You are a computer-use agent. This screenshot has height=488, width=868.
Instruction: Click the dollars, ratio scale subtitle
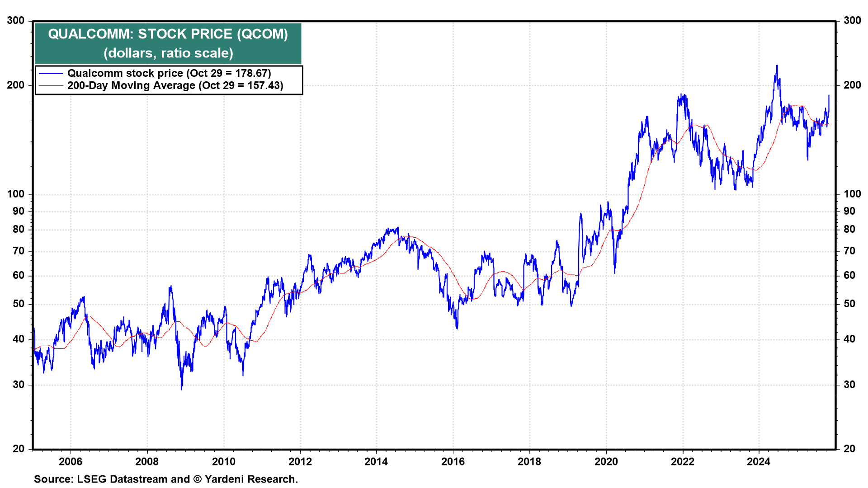[168, 53]
